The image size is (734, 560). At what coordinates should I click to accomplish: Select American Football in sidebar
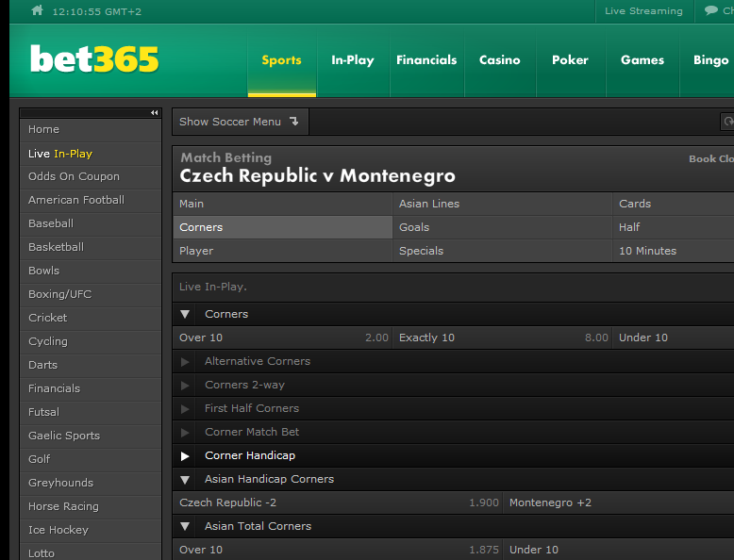coord(91,200)
